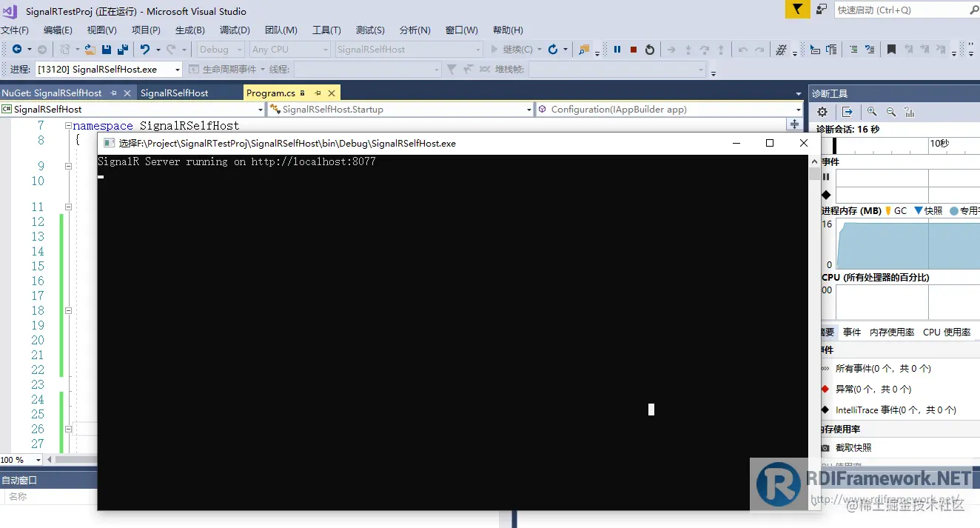Image resolution: width=980 pixels, height=528 pixels.
Task: Open the SignalRSelfHost project scope dropdown
Action: pyautogui.click(x=132, y=109)
